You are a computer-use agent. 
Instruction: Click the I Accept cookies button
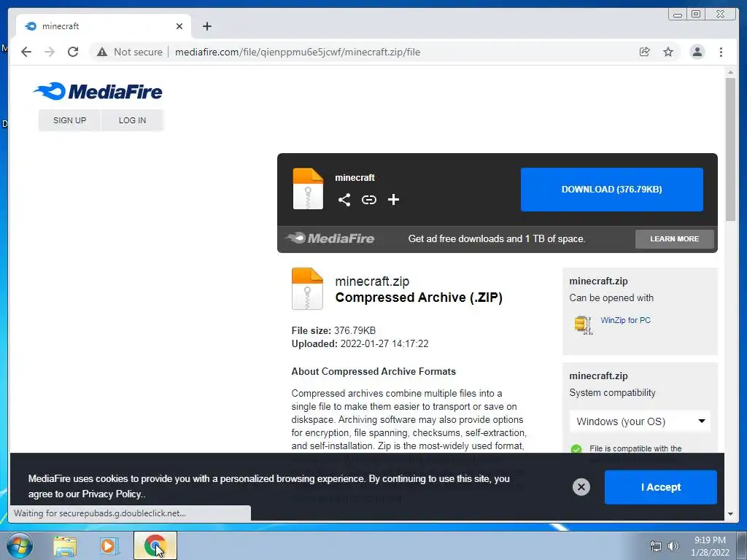tap(660, 487)
